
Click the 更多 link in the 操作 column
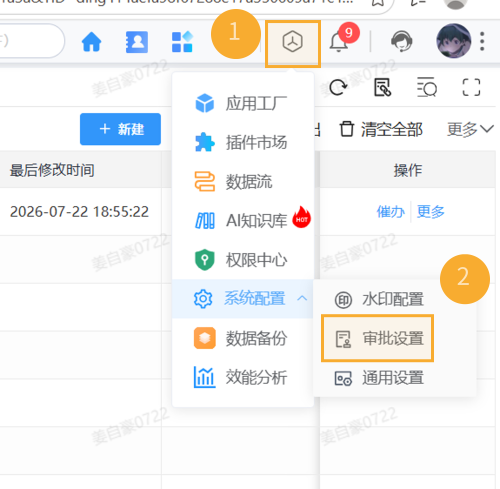point(431,211)
